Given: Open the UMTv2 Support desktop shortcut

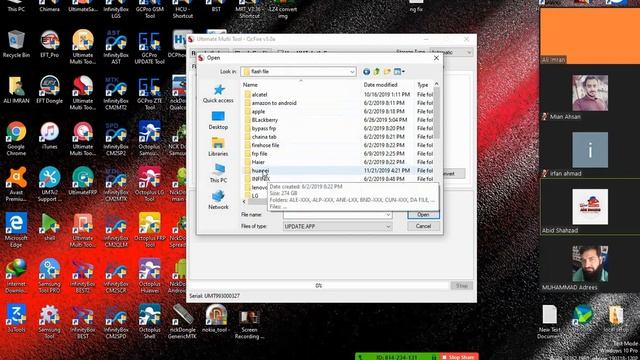Looking at the screenshot, I should (x=49, y=184).
